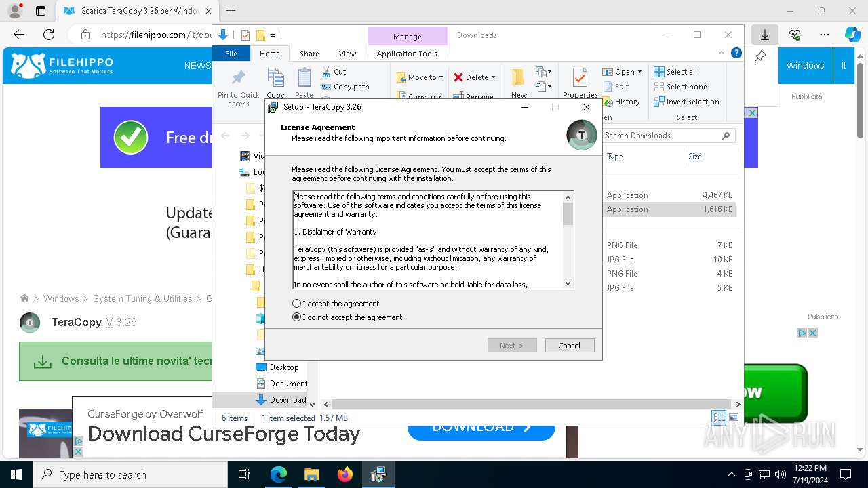Click the Home breadcrumb icon on FileHippo
Screen dimensions: 868x488
click(x=24, y=298)
